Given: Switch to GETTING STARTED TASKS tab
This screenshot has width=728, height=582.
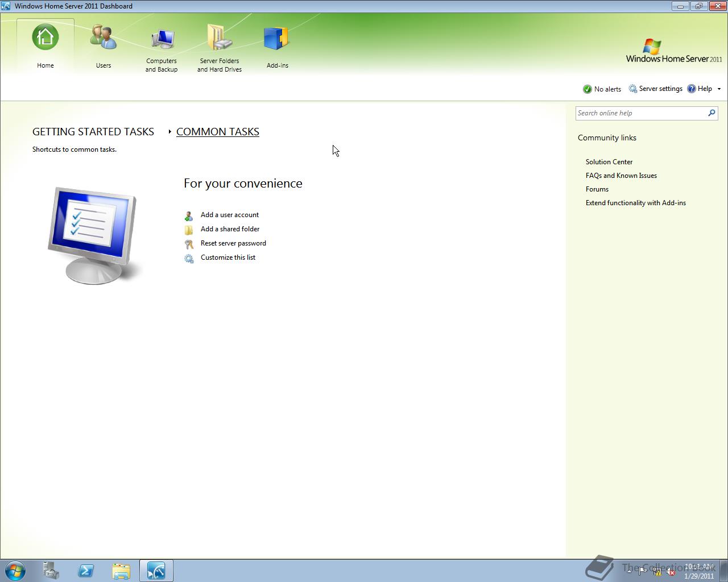Looking at the screenshot, I should point(93,132).
